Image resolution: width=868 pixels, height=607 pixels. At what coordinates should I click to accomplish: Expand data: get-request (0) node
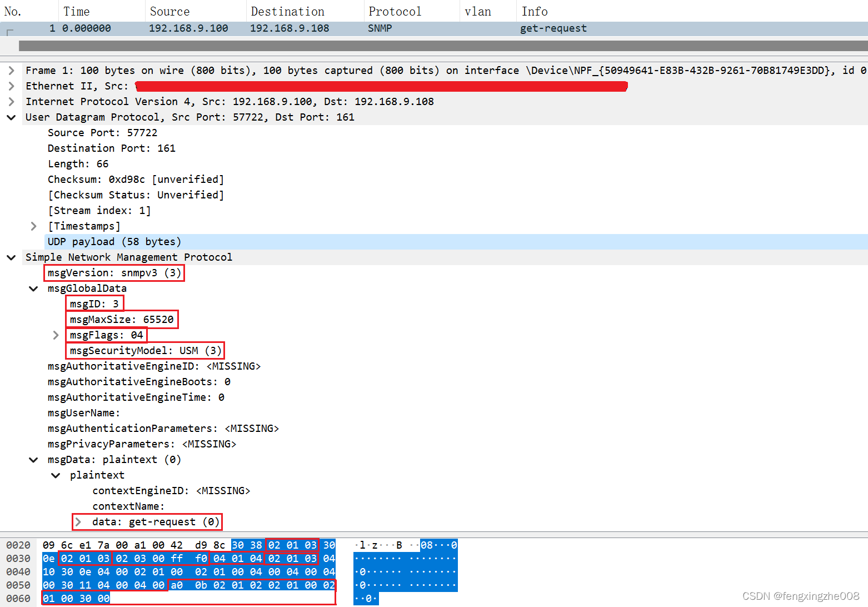[78, 522]
